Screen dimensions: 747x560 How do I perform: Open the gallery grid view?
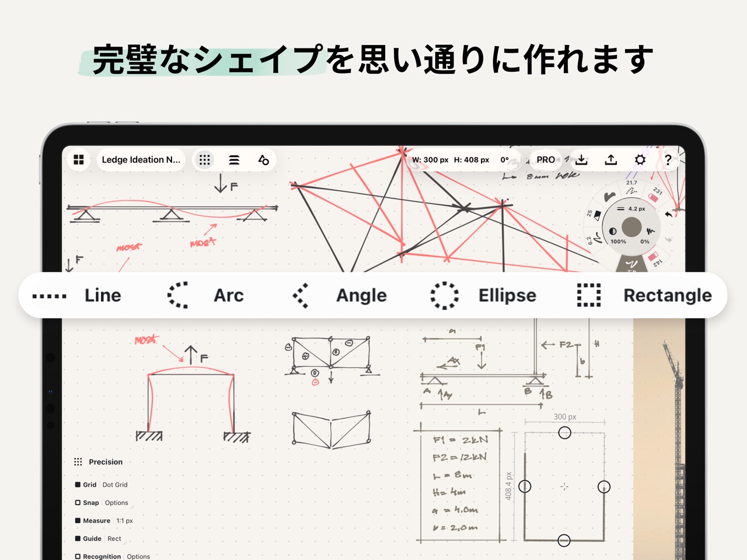click(79, 160)
